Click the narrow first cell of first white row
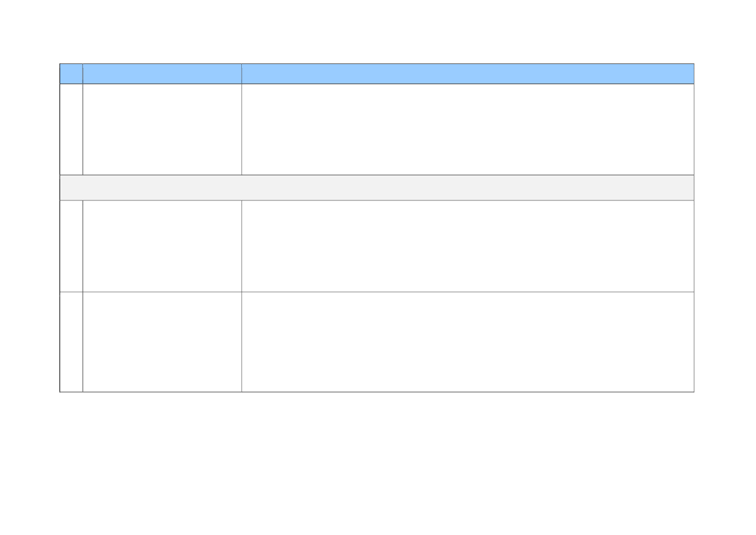 point(71,129)
